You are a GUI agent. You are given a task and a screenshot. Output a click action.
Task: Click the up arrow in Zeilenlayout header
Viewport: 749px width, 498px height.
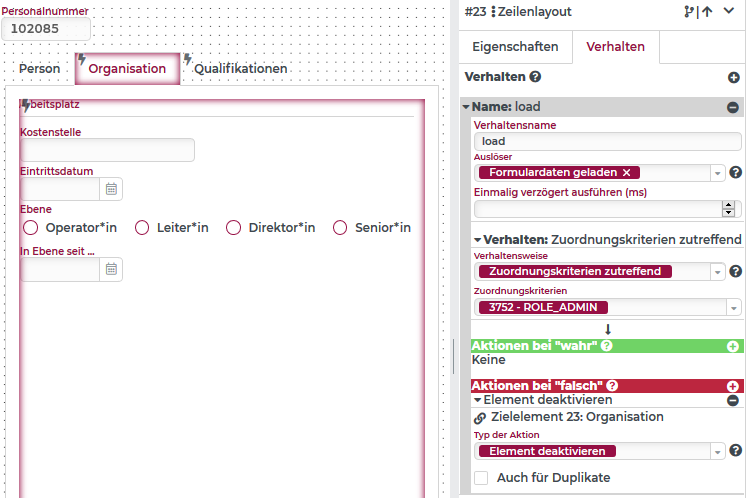pos(707,13)
